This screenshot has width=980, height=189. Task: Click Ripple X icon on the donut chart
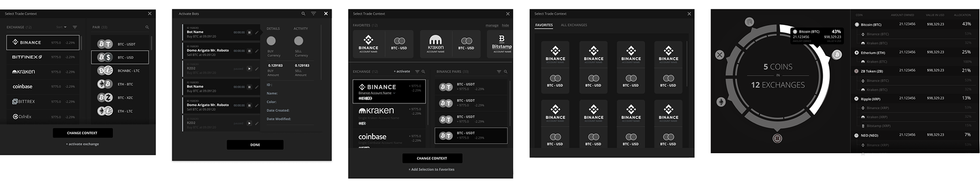tap(720, 55)
